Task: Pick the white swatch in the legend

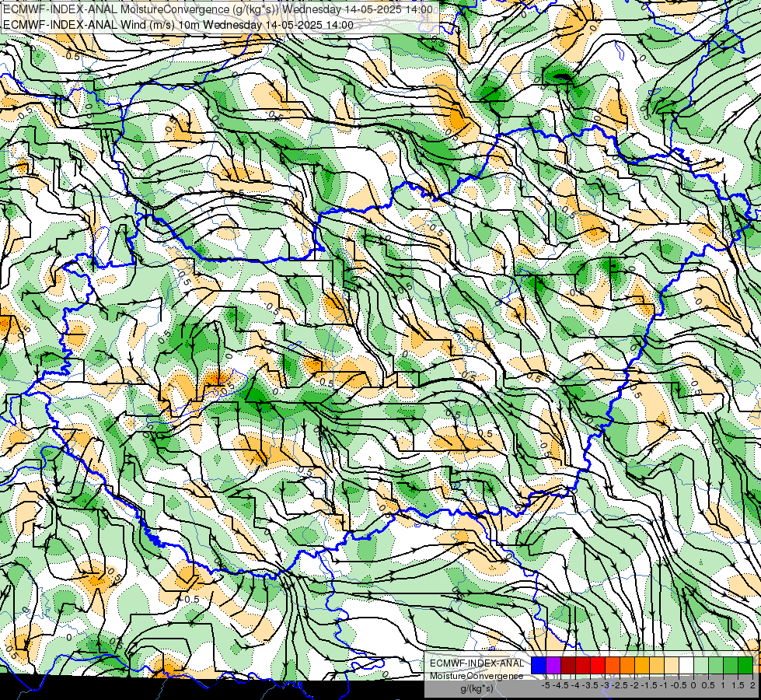Action: [686, 666]
